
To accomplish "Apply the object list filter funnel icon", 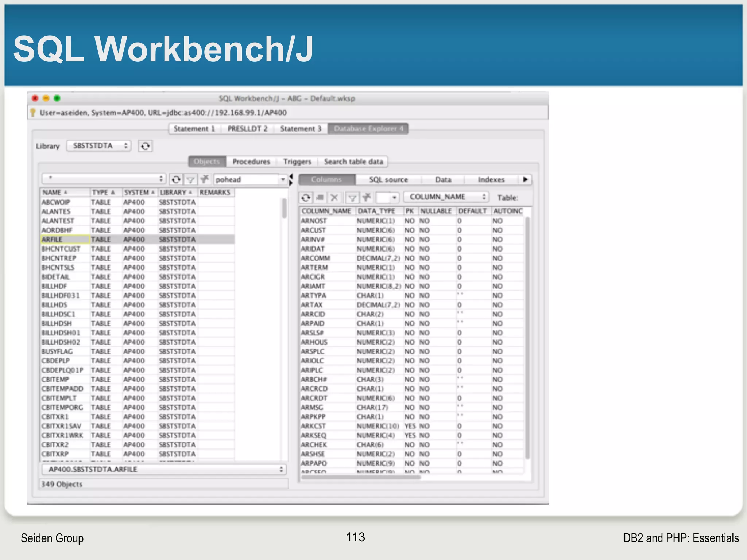I will point(190,179).
